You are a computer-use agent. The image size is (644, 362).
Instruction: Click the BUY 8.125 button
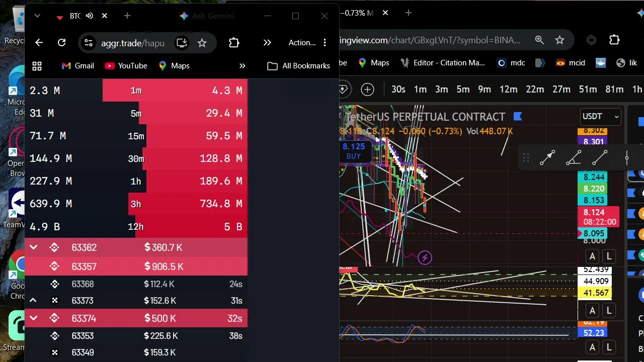(354, 151)
